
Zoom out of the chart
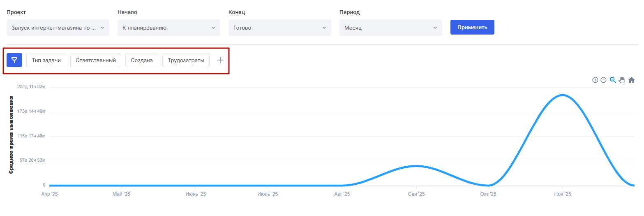coord(603,80)
